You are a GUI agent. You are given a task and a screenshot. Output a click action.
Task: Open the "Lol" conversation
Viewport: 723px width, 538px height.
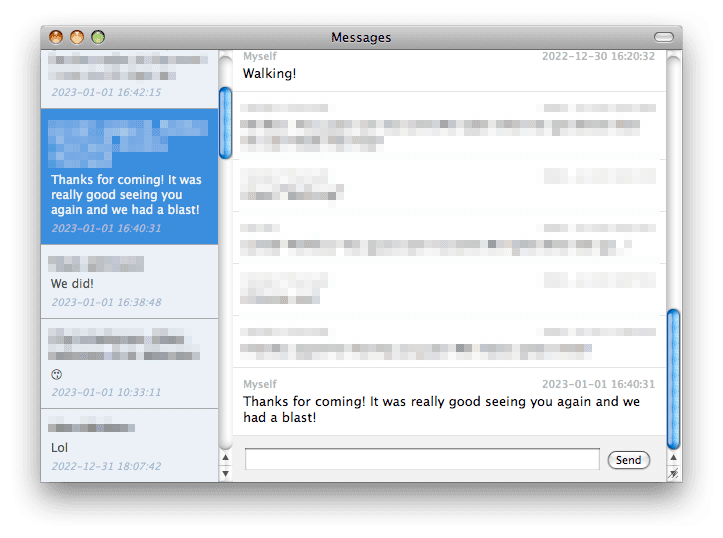click(x=130, y=445)
